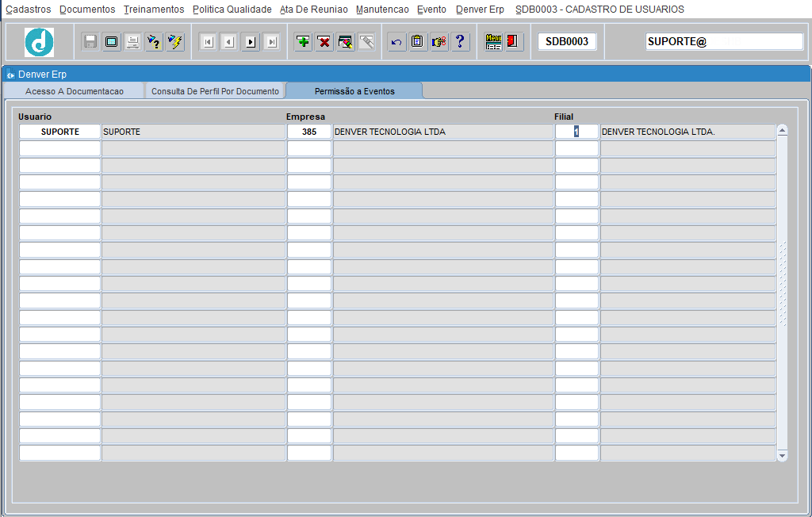Click the Print toolbar icon

[x=132, y=42]
